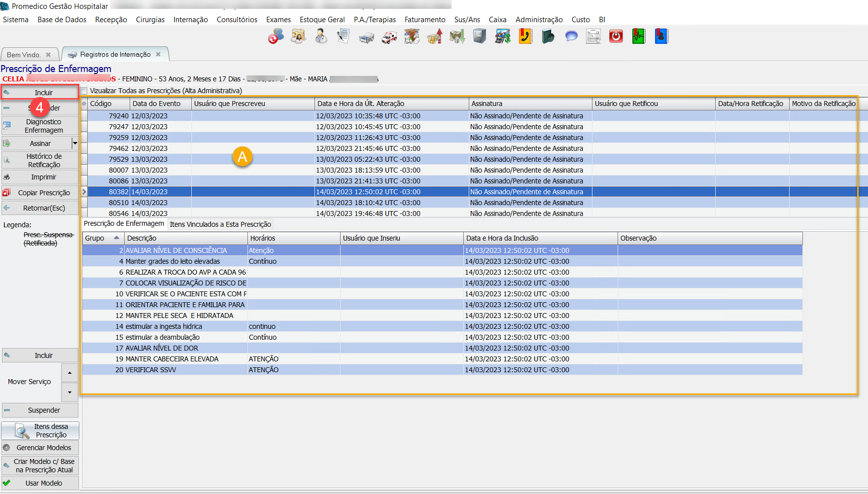This screenshot has width=868, height=494.
Task: Open the Faturamento menu
Action: (x=424, y=20)
